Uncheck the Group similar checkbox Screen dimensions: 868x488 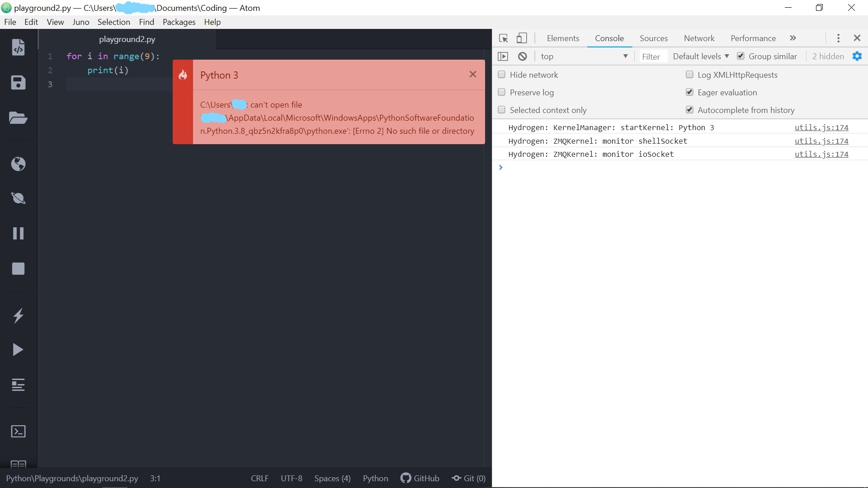click(741, 56)
